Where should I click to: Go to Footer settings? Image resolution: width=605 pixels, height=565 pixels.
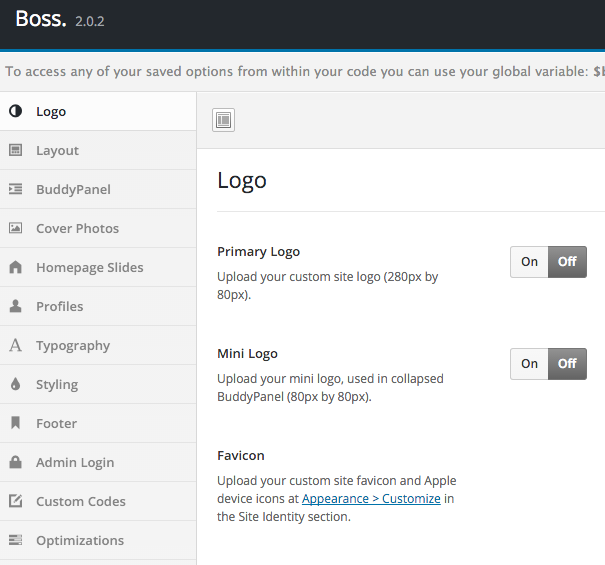point(98,423)
